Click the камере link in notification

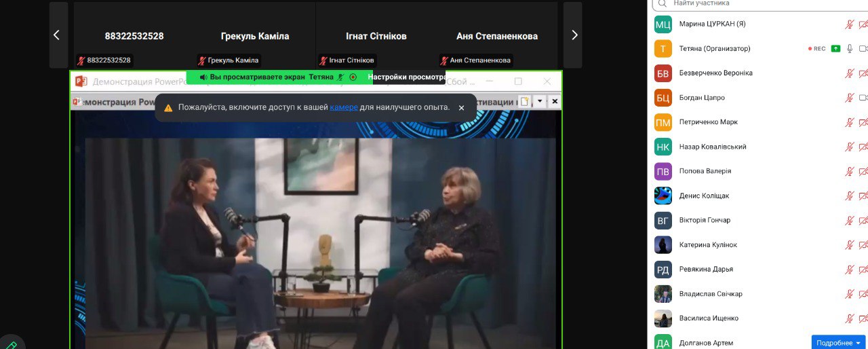[x=343, y=107]
